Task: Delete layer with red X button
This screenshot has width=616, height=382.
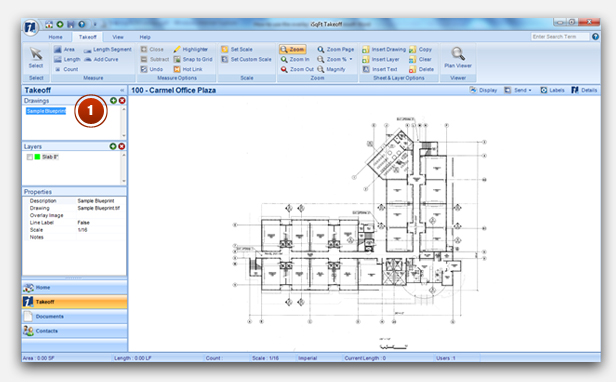Action: [122, 146]
